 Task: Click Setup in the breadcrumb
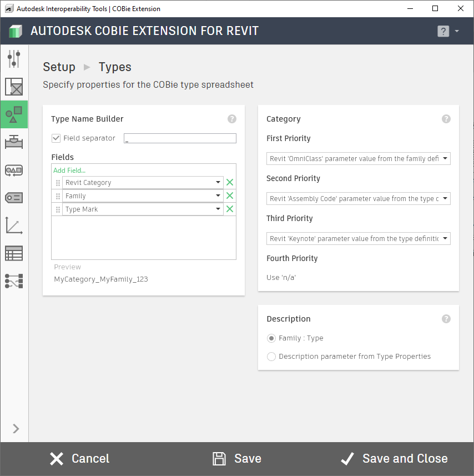[x=59, y=67]
